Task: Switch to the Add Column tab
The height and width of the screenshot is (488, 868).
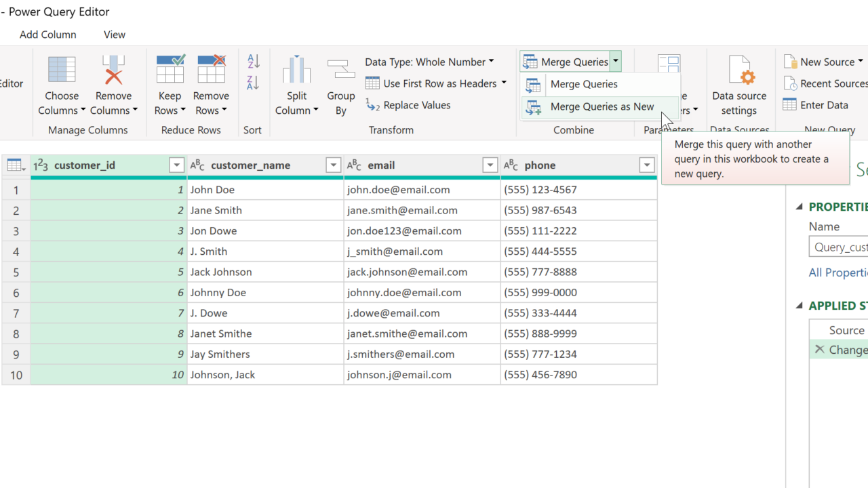Action: (x=48, y=35)
